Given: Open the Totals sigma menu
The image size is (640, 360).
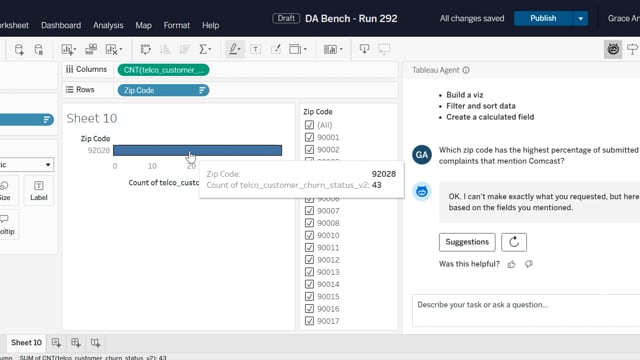Looking at the screenshot, I should (205, 49).
